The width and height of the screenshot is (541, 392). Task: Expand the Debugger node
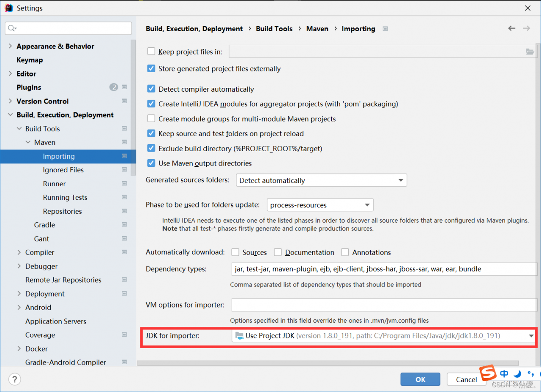19,266
